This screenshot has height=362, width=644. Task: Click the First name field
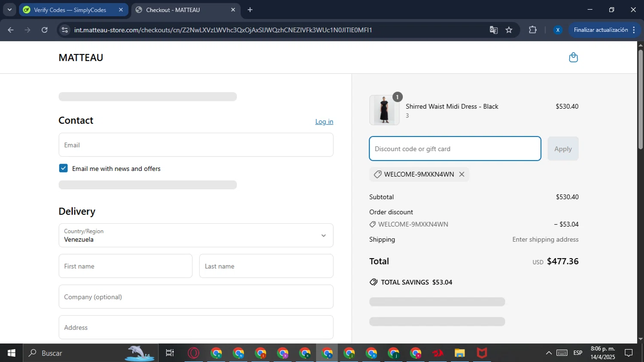(x=125, y=266)
